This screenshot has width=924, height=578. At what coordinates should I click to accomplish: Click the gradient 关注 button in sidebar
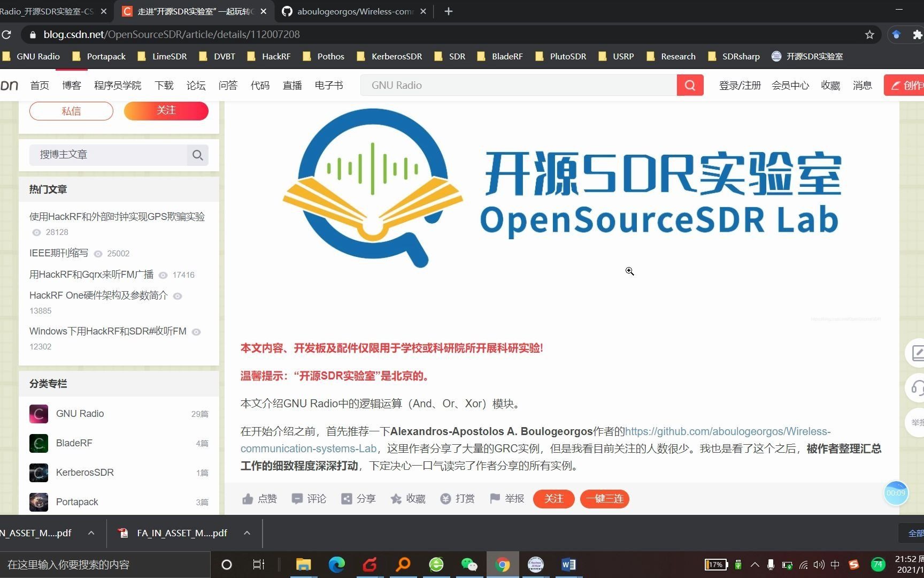tap(166, 110)
